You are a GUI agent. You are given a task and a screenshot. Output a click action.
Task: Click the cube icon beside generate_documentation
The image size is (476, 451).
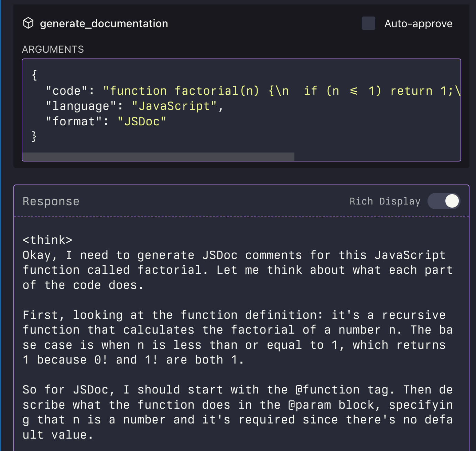click(x=28, y=23)
